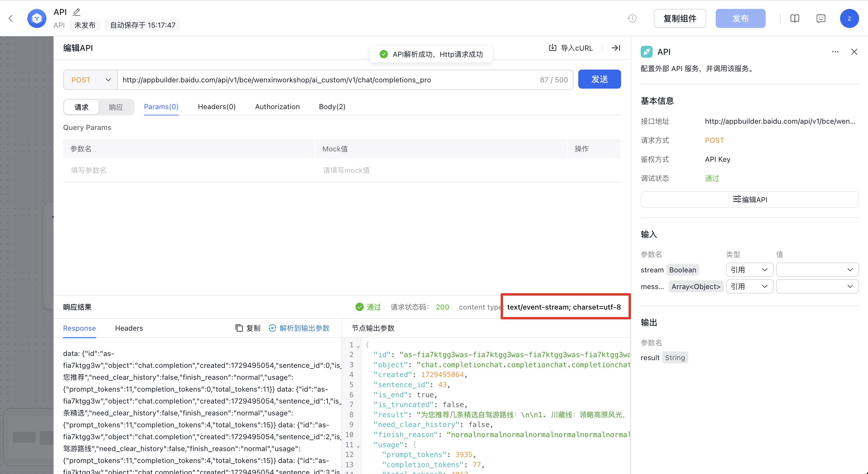Click the content type text/event-stream value

(x=564, y=307)
